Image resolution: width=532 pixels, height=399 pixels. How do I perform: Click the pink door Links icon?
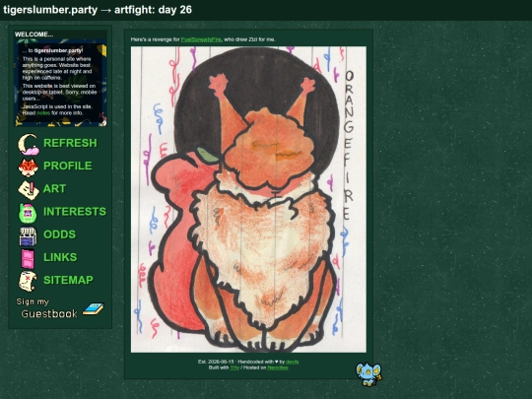click(x=28, y=258)
